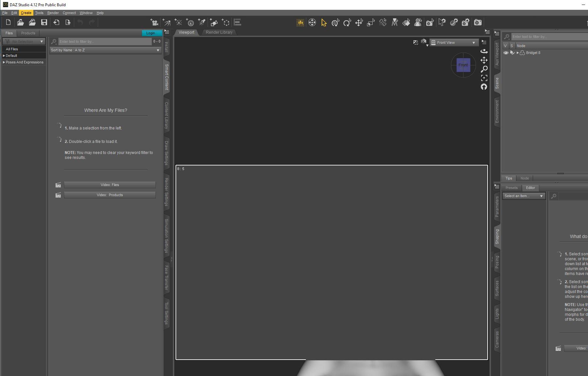Click the New scene file icon

pyautogui.click(x=8, y=22)
